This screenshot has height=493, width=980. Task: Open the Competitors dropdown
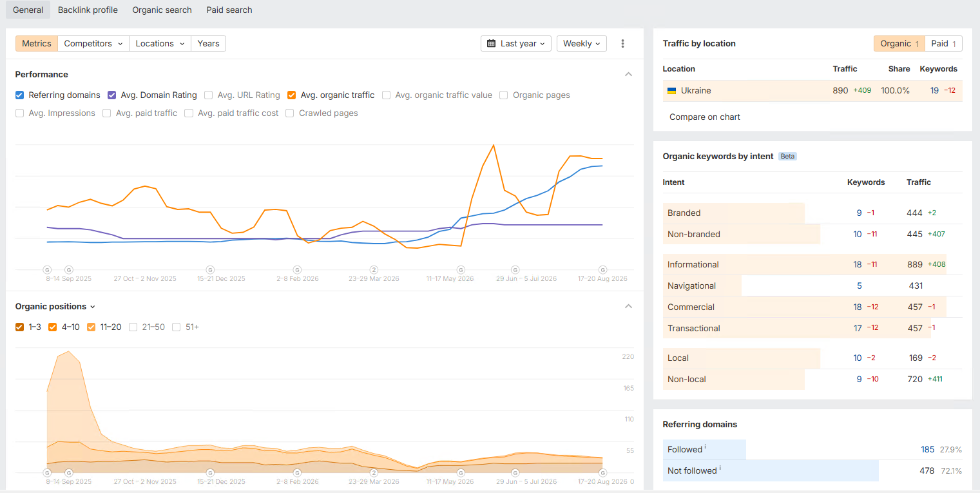(x=93, y=43)
